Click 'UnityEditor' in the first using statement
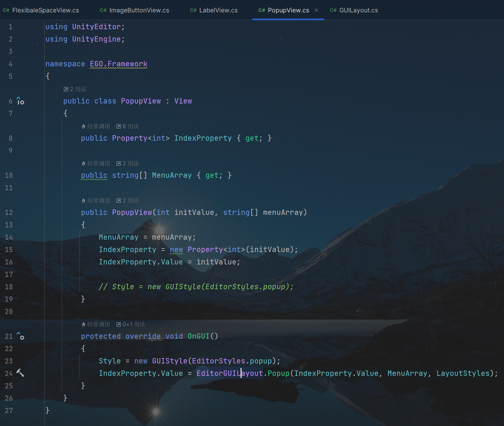Viewport: 504px width, 426px height. (x=96, y=27)
